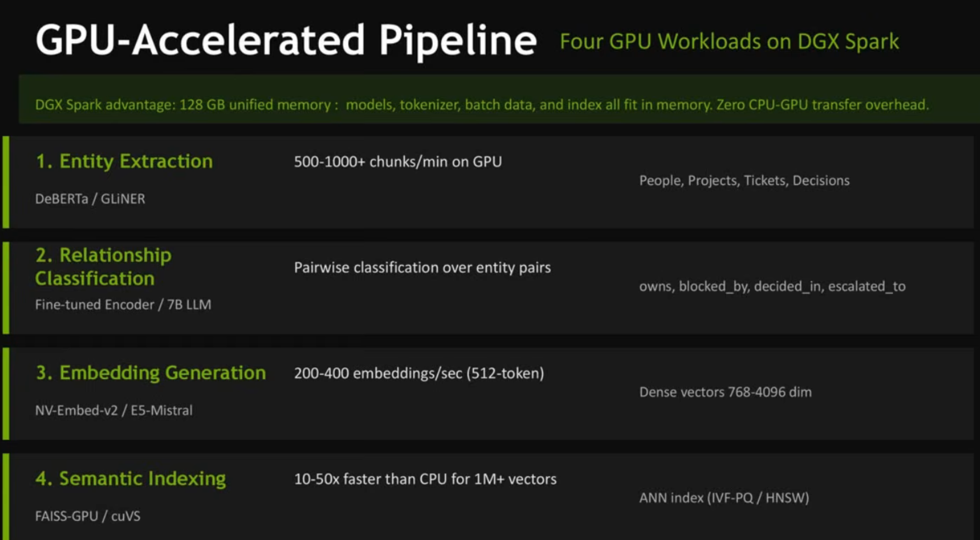Click the green accent bar beside Entity Extraction
Viewport: 980px width, 540px height.
click(6, 182)
